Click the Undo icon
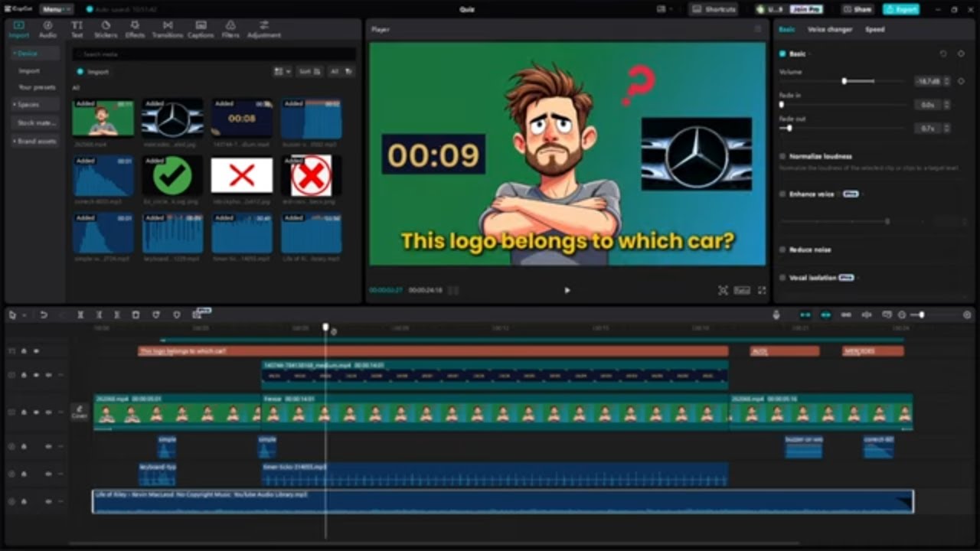This screenshot has width=980, height=551. pos(44,315)
